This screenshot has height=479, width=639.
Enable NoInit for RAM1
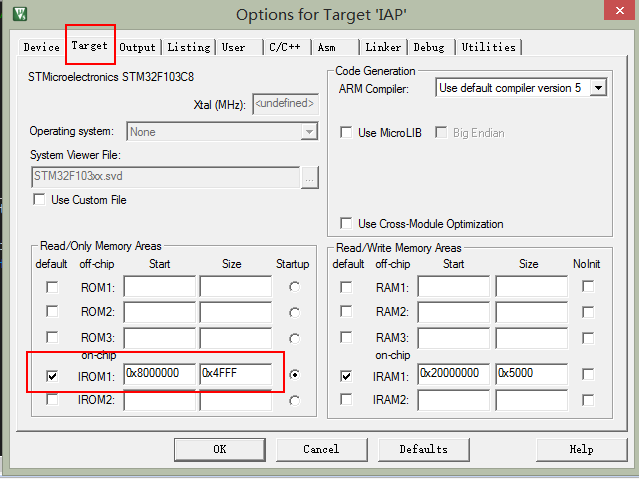click(x=588, y=286)
